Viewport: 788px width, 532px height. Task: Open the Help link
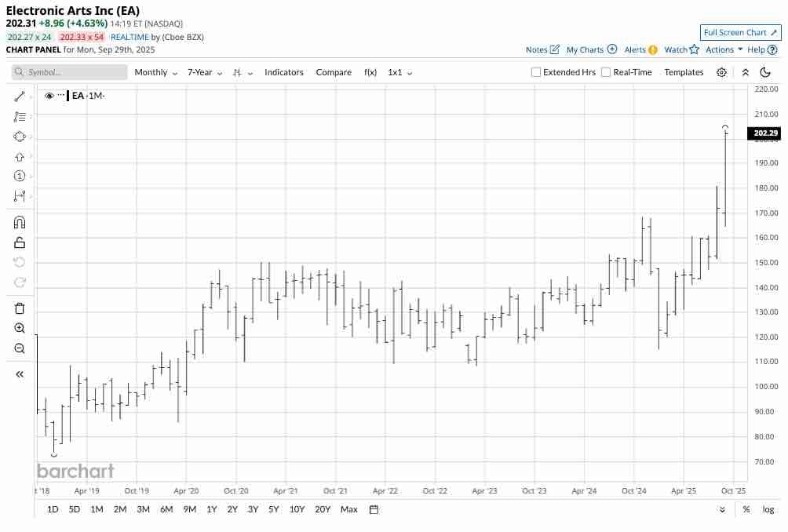(762, 49)
